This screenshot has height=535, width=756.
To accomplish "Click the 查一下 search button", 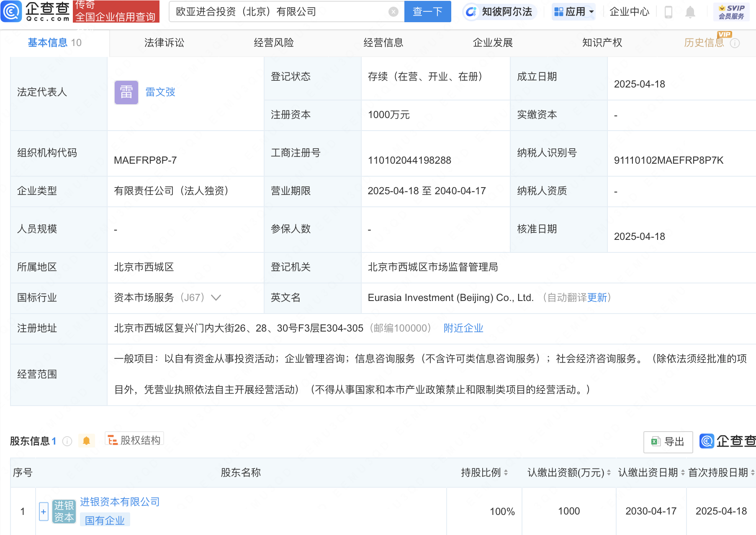I will pyautogui.click(x=427, y=12).
